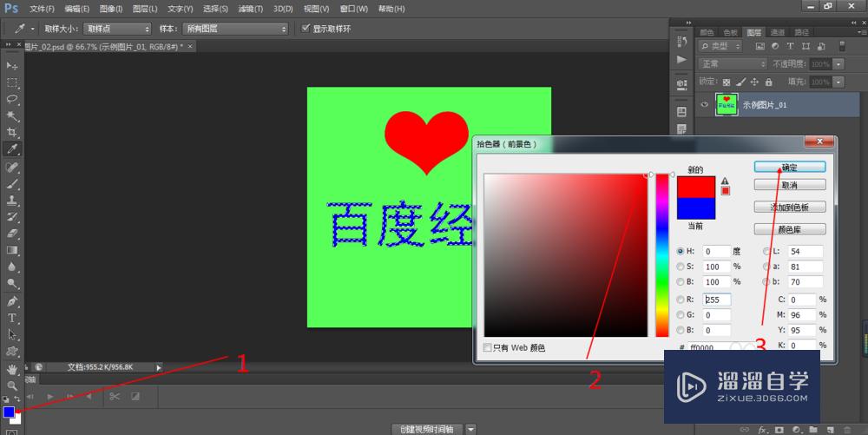Viewport: 868px width, 435px height.
Task: Toggle the 显示取样环 checkbox
Action: pyautogui.click(x=305, y=29)
